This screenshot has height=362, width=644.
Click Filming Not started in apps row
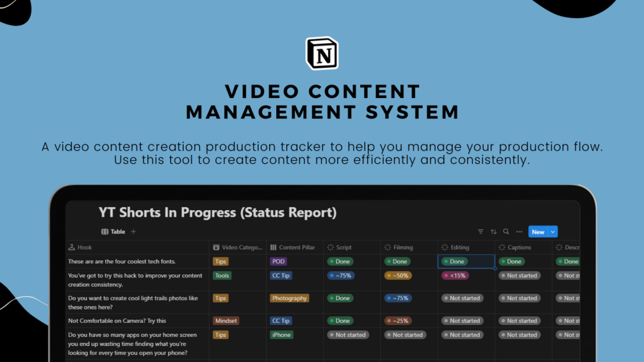(404, 334)
